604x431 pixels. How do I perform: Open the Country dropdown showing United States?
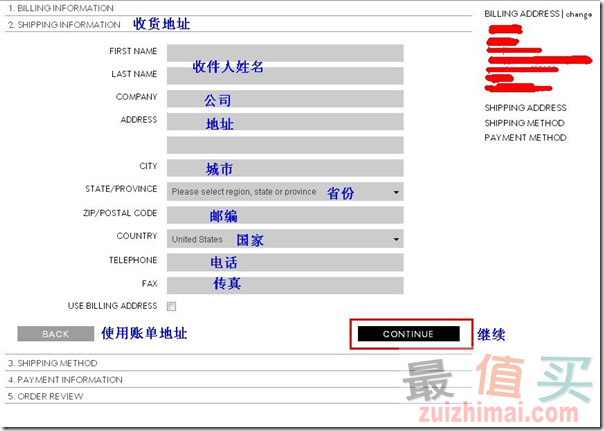[285, 239]
